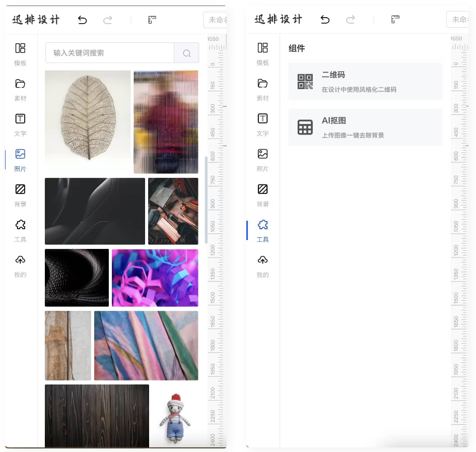Toggle ruler icon in the 组件 window toolbar
This screenshot has width=476, height=452.
pyautogui.click(x=395, y=20)
